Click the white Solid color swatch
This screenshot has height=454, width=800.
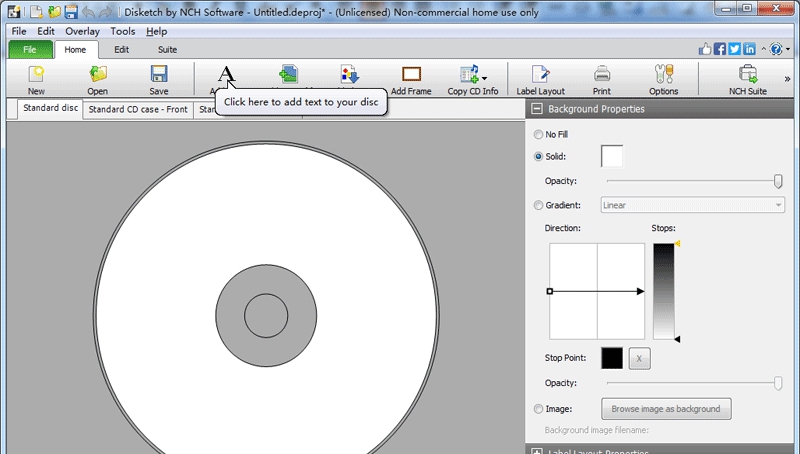pos(612,156)
